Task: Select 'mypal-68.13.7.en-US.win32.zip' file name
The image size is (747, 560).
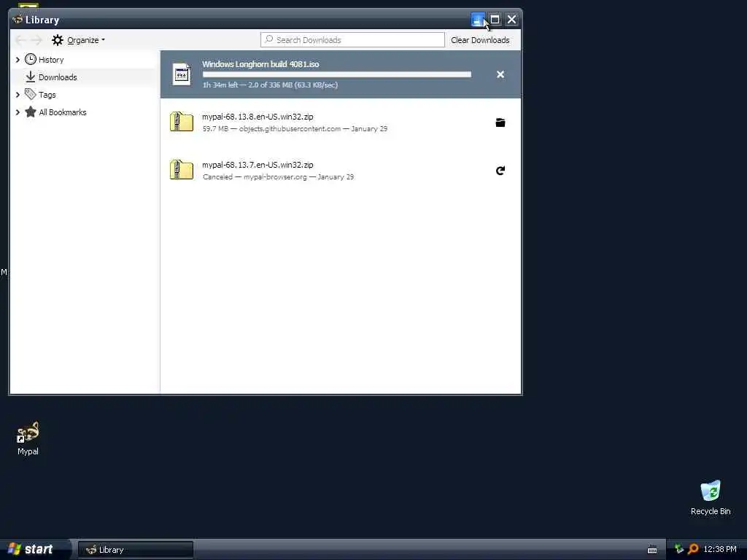Action: pyautogui.click(x=258, y=165)
